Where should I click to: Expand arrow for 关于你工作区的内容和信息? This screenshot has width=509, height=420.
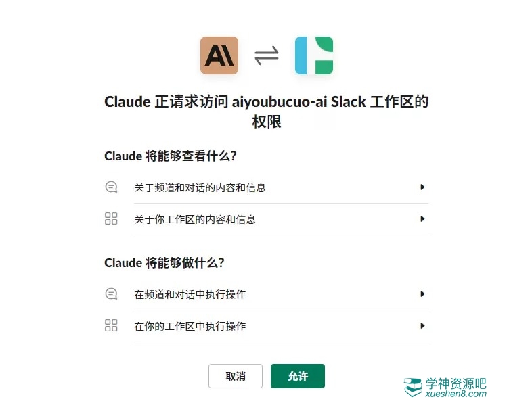click(422, 219)
